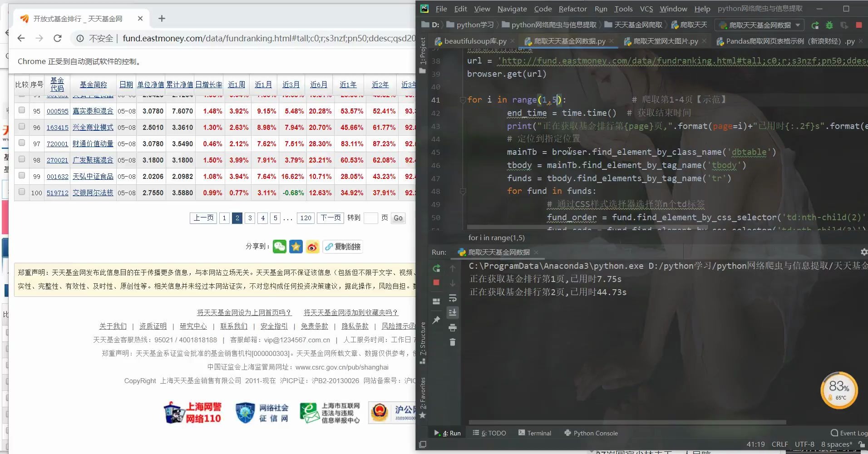Viewport: 868px width, 454px height.
Task: Open the Edit menu in PyCharm
Action: [x=460, y=9]
